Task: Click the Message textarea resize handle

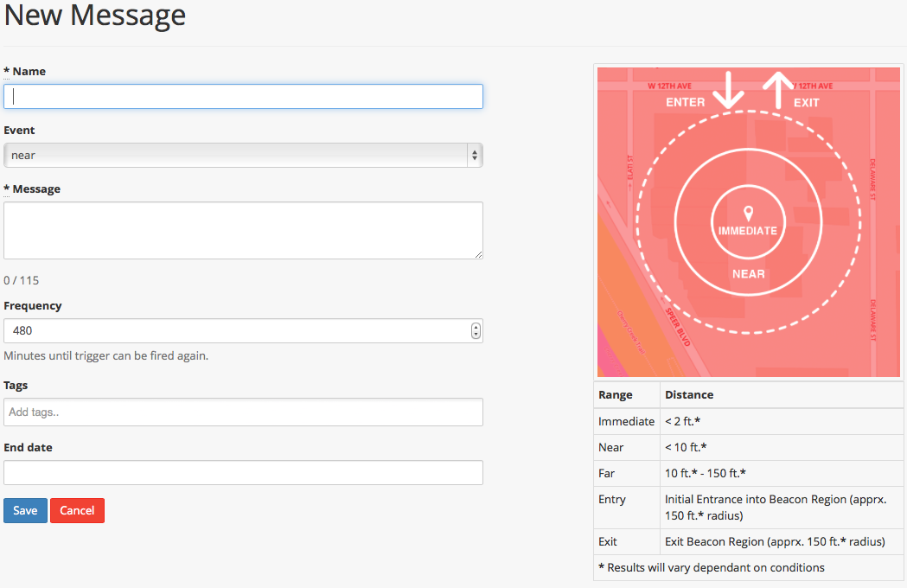Action: coord(478,254)
